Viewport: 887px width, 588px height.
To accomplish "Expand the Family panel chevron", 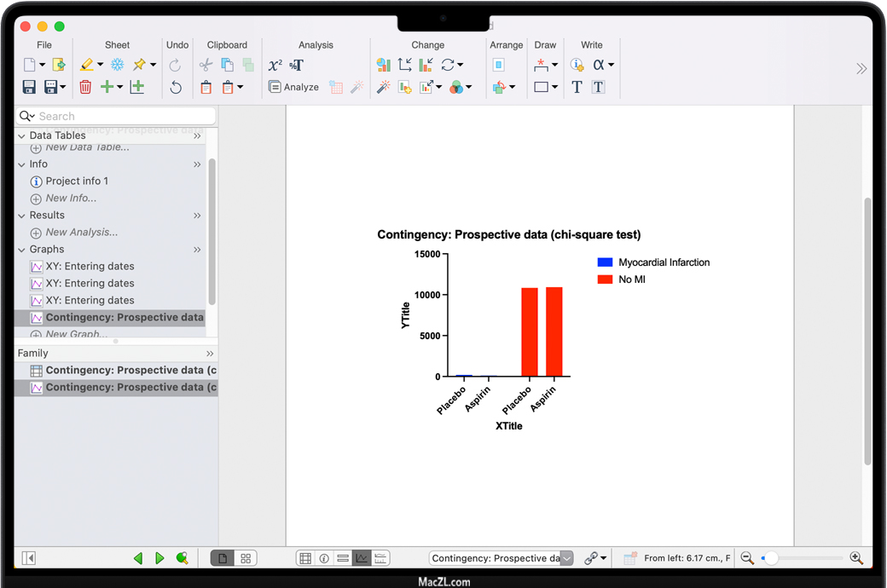I will click(x=210, y=353).
